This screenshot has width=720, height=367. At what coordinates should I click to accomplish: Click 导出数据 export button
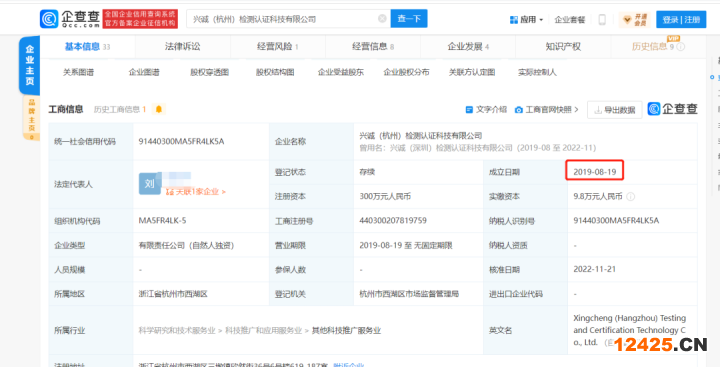click(x=614, y=110)
